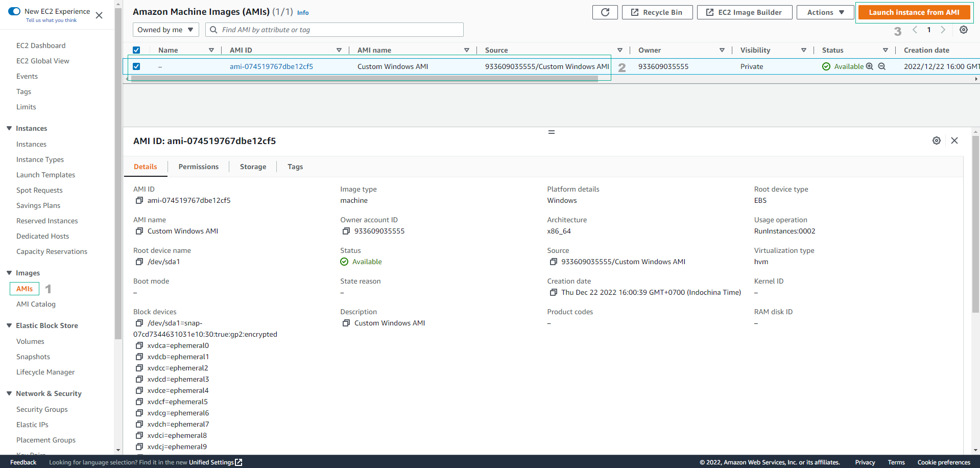Sort by the Owner column arrow
Image resolution: width=980 pixels, height=468 pixels.
pyautogui.click(x=722, y=50)
